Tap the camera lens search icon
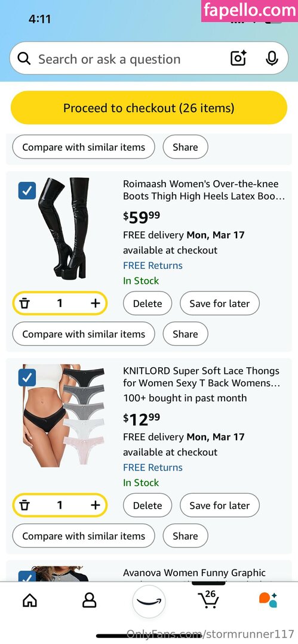 click(238, 58)
